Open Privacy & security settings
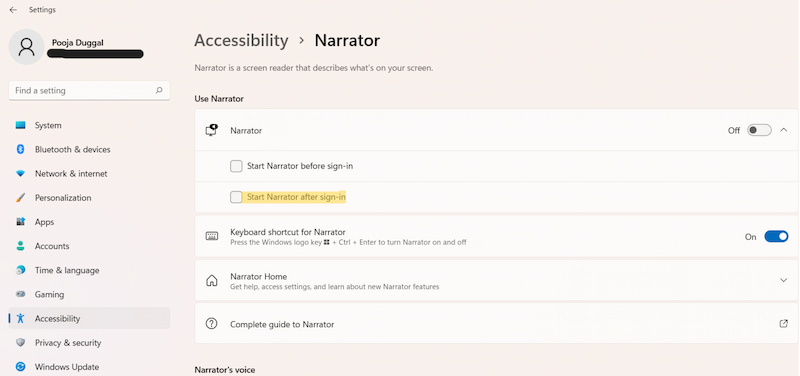 pyautogui.click(x=89, y=342)
